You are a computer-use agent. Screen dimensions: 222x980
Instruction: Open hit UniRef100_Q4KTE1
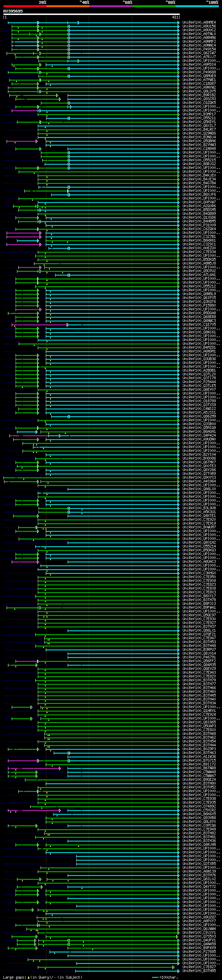point(199,516)
